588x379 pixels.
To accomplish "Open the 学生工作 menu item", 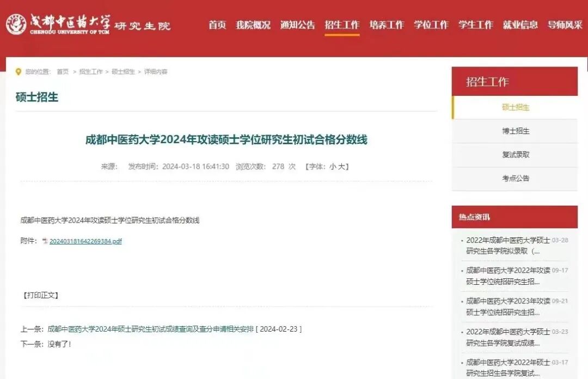I will coord(475,25).
